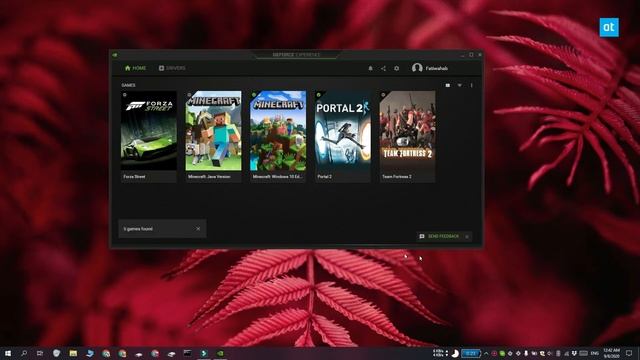Click optimization status badge on Minecraft Java
640x360 pixels.
pyautogui.click(x=189, y=95)
